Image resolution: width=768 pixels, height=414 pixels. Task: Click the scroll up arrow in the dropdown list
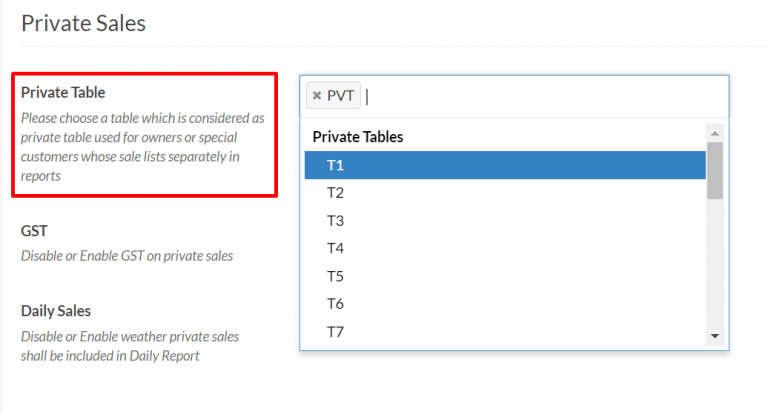click(714, 133)
